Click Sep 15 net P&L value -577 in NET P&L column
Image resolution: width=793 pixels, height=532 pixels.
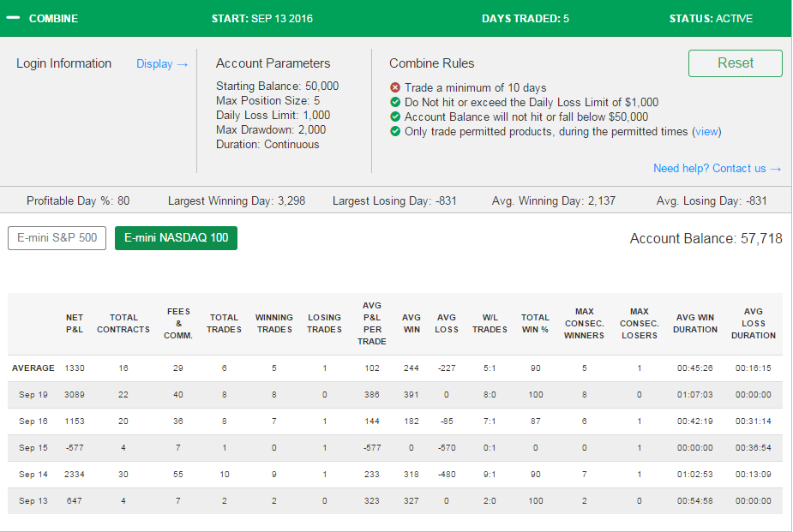[75, 448]
